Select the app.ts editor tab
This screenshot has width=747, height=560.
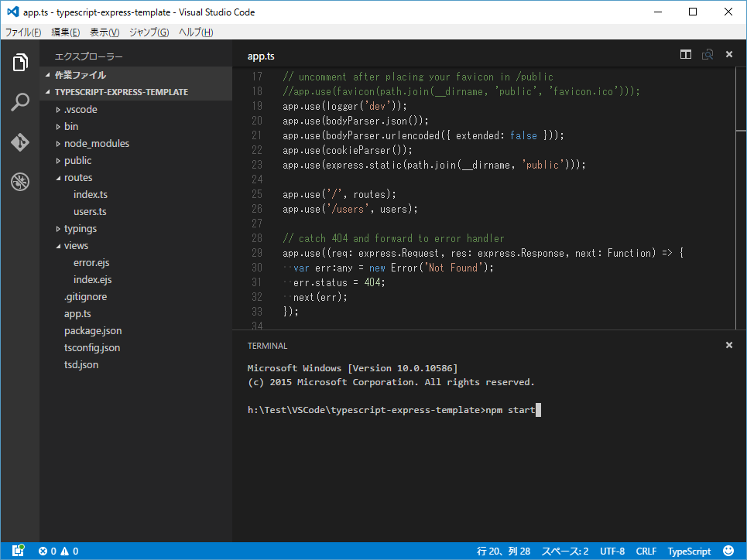point(261,56)
